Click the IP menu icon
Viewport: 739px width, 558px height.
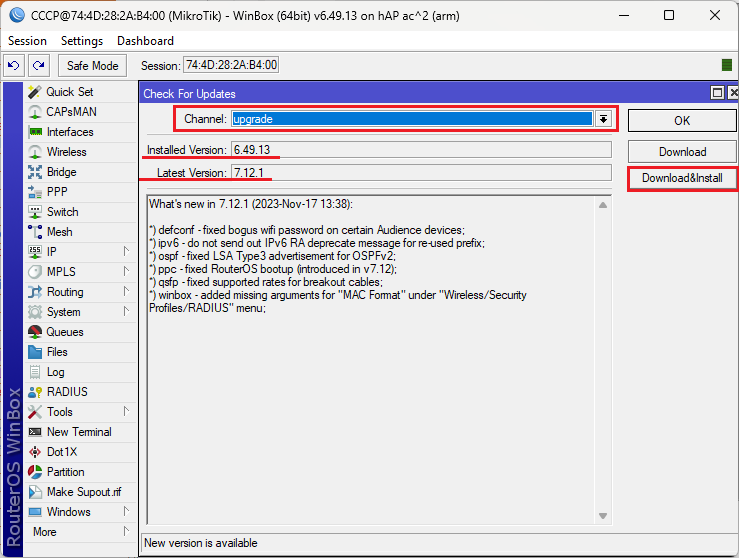pos(34,252)
